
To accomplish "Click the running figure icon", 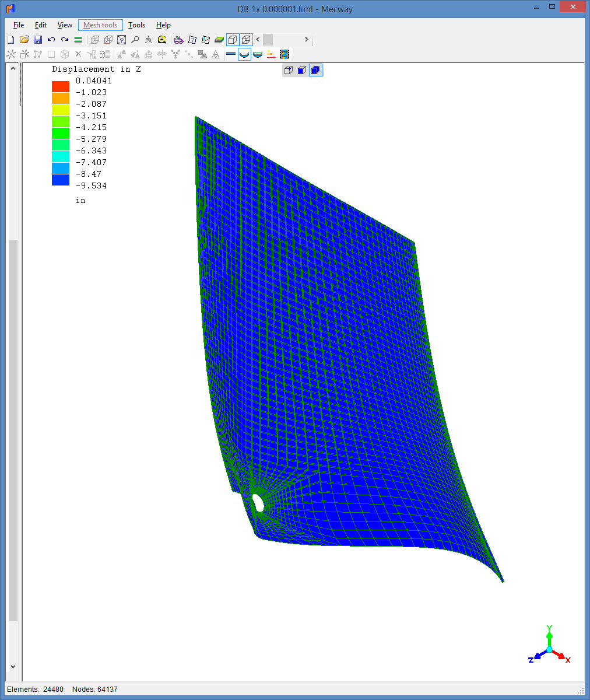I will click(148, 40).
